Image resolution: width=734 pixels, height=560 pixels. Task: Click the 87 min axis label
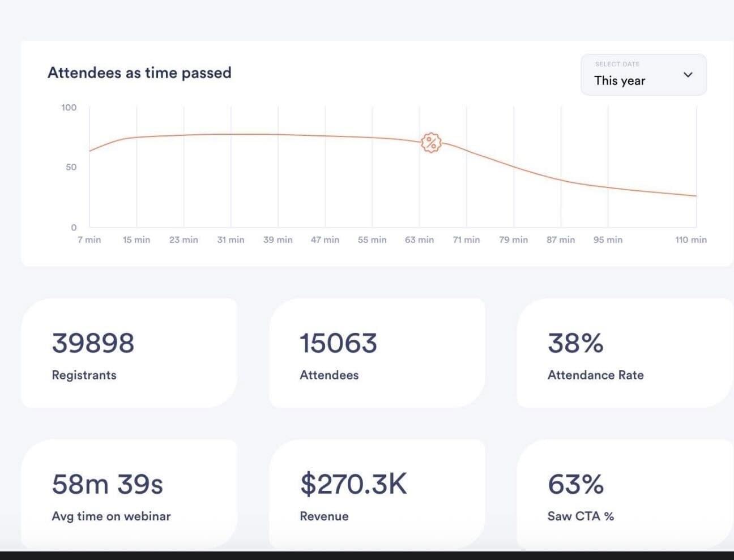[560, 240]
